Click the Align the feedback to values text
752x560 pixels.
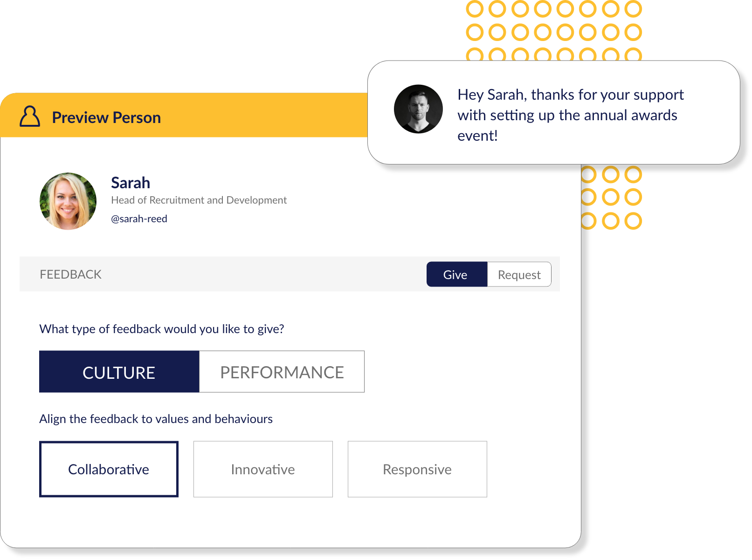pos(156,419)
